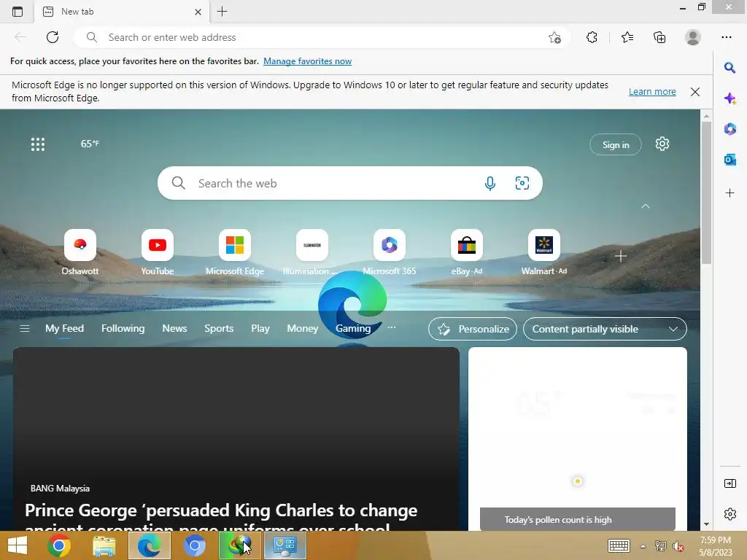Open sidebar settings gear

pyautogui.click(x=729, y=514)
